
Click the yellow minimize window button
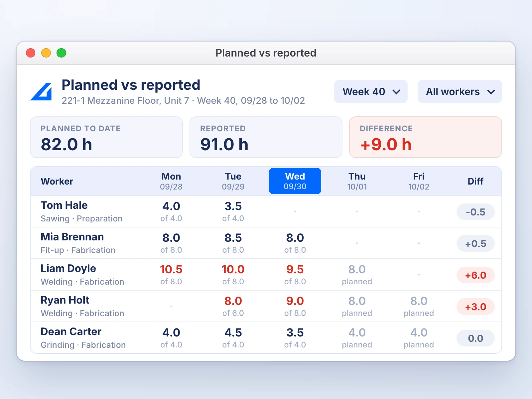[x=46, y=53]
